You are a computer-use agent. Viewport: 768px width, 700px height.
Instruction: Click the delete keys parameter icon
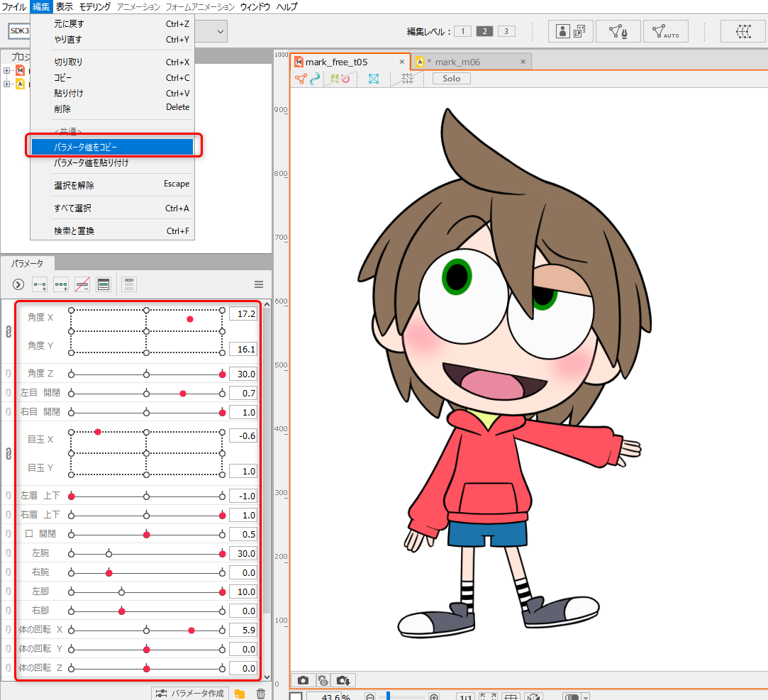pyautogui.click(x=82, y=284)
